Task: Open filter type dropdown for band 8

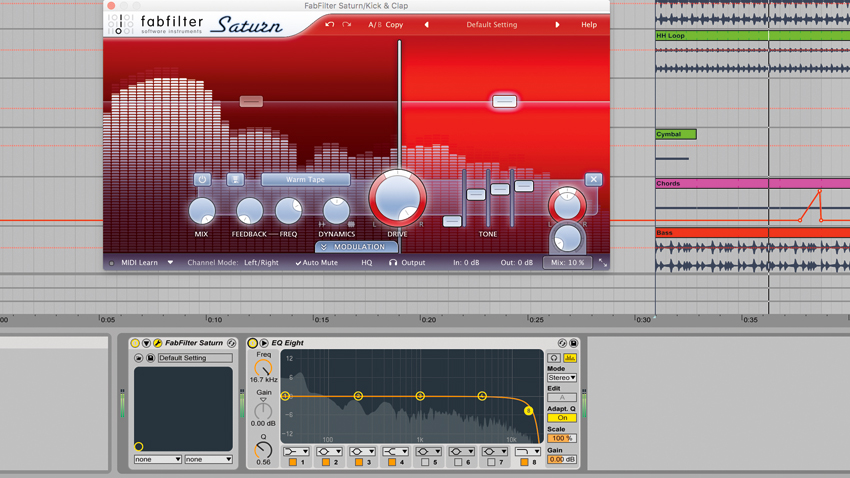Action: tap(528, 451)
